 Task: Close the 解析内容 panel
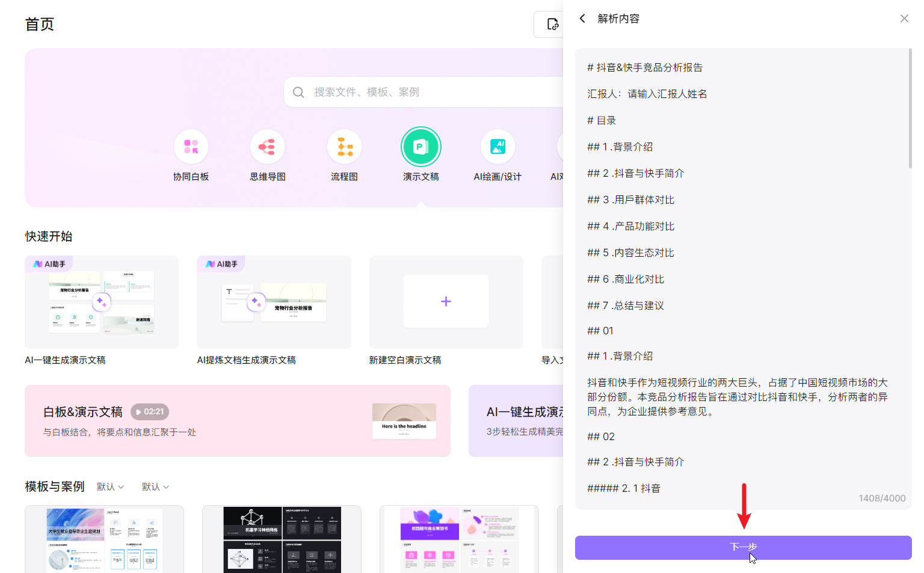pyautogui.click(x=904, y=19)
